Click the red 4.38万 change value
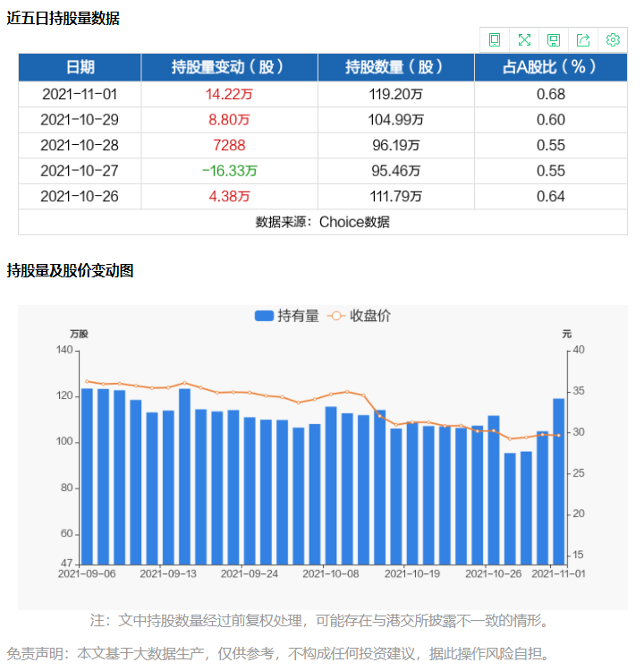This screenshot has width=644, height=671. pyautogui.click(x=229, y=197)
